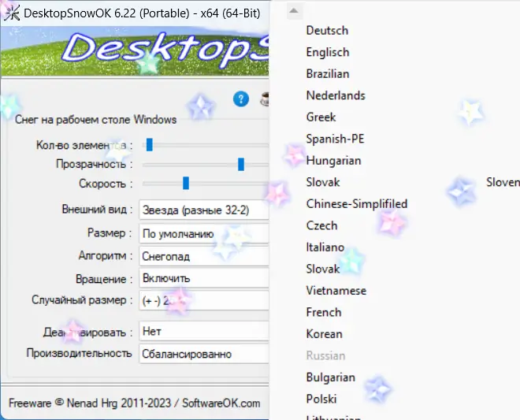Screen dimensions: 520x420
Task: Select Deutsch in the language menu
Action: (327, 31)
